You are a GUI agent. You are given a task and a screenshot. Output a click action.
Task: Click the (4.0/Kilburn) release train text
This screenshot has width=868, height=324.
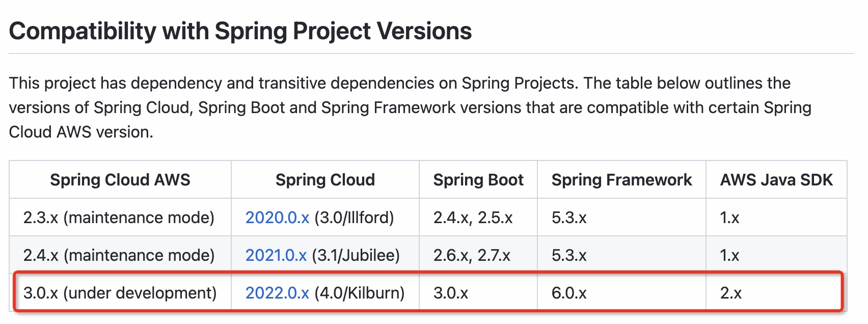(359, 293)
